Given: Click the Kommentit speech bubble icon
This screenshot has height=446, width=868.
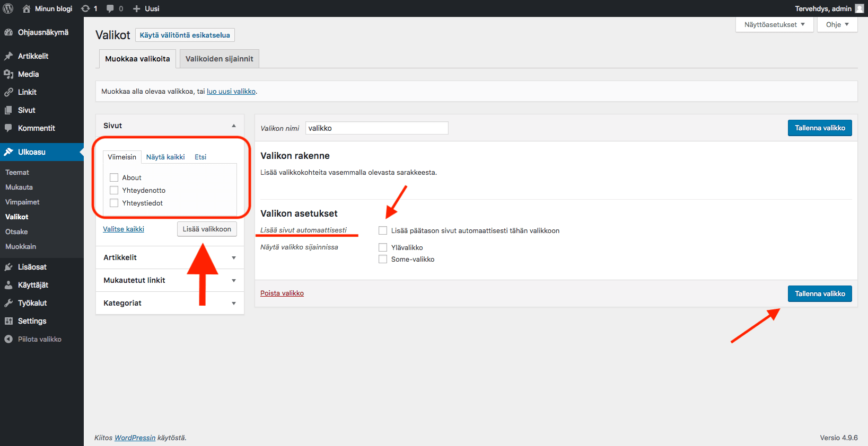Looking at the screenshot, I should 8,128.
